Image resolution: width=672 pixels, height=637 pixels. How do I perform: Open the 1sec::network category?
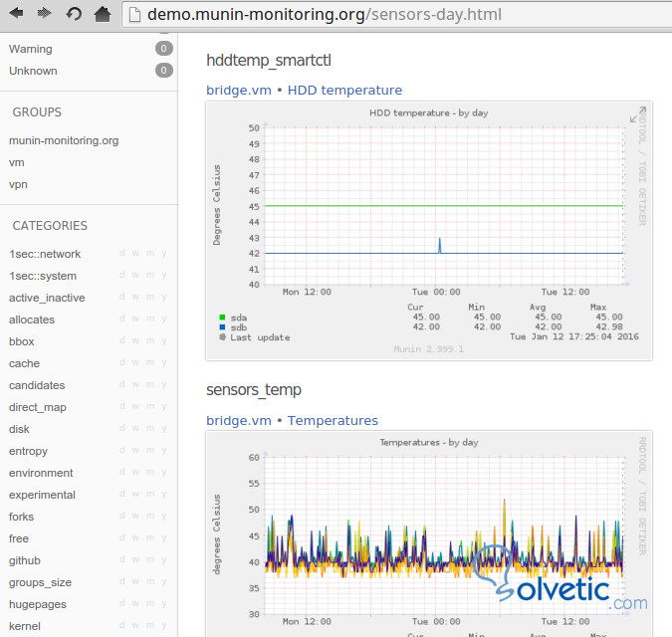pos(45,254)
